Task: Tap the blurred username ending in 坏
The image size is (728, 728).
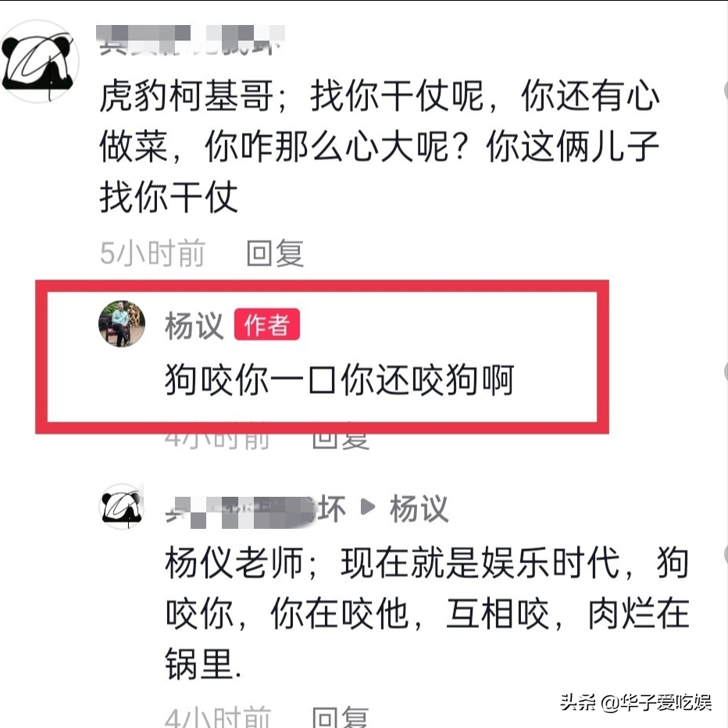Action: pos(255,510)
